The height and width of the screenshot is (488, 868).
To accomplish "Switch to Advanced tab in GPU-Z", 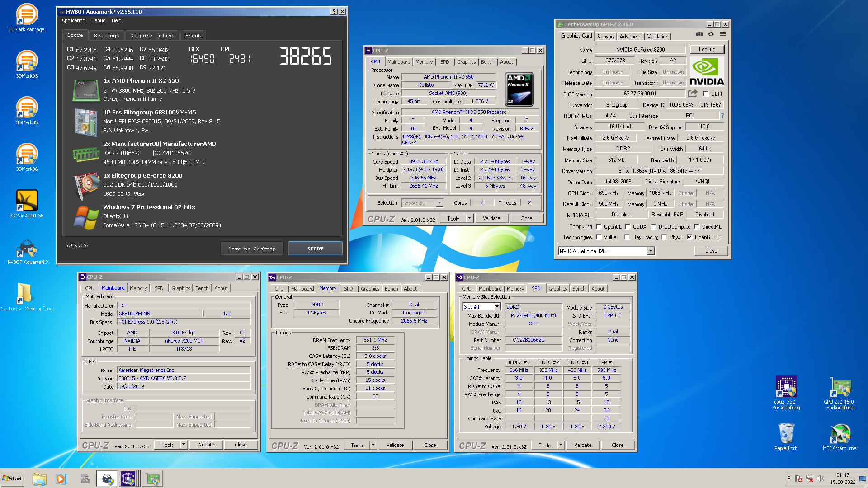I will pos(631,37).
